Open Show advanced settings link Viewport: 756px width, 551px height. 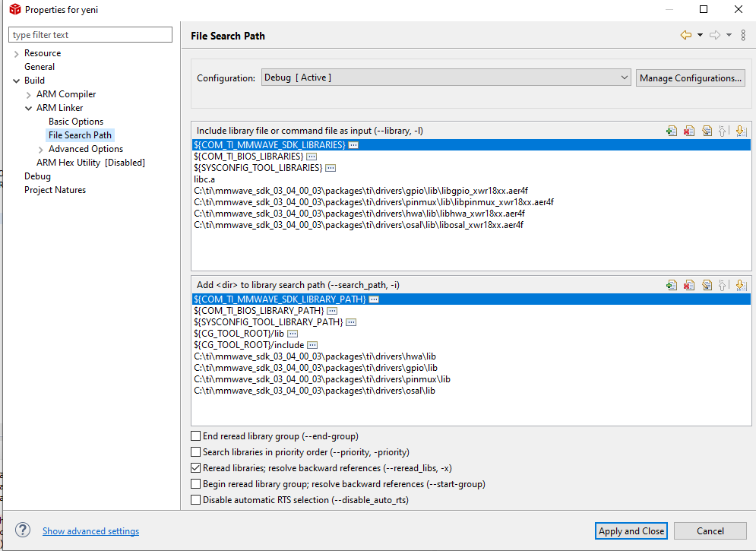click(90, 530)
